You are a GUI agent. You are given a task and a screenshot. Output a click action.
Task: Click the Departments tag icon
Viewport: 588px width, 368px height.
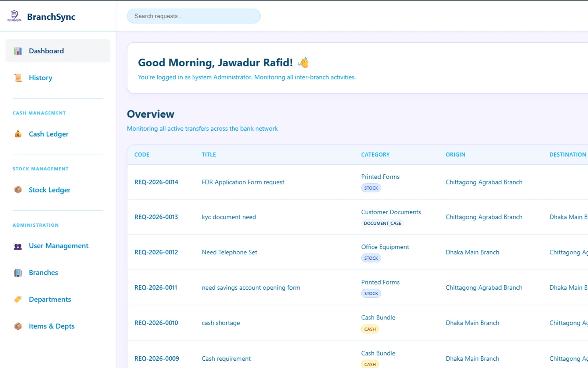(x=18, y=300)
